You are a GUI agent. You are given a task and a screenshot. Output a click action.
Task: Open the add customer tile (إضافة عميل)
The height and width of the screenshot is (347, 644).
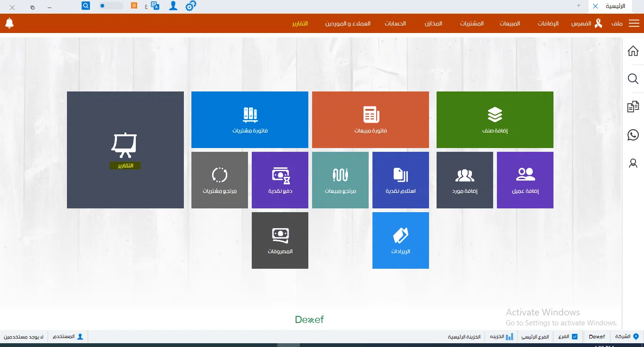525,180
